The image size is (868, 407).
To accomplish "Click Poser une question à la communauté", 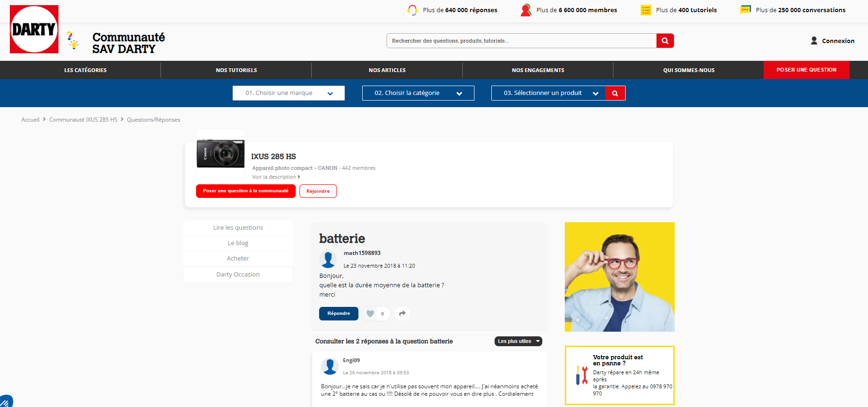I will coord(246,191).
